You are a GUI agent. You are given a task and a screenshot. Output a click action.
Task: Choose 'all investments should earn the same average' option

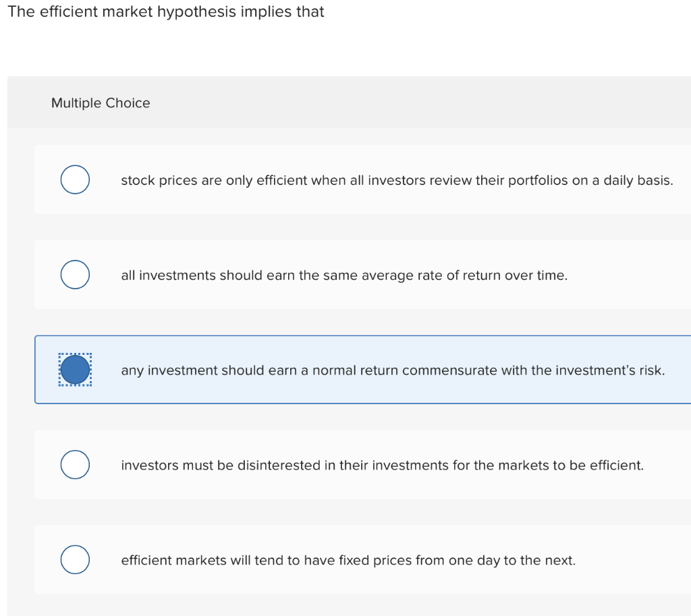tap(75, 275)
